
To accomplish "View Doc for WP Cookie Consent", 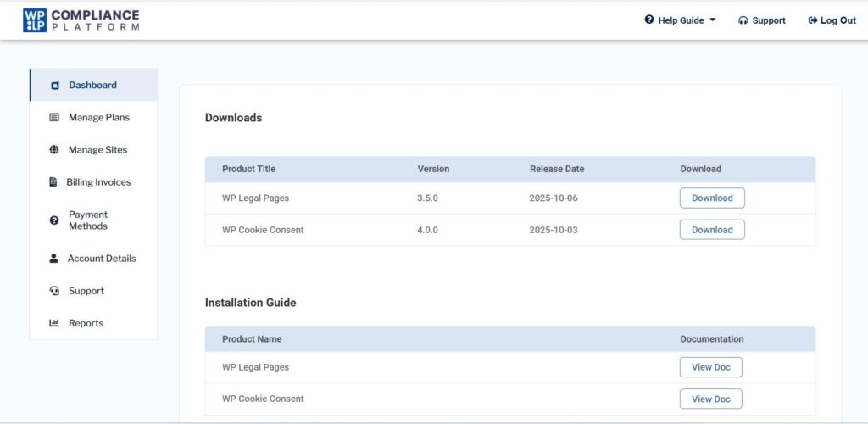I will coord(711,399).
